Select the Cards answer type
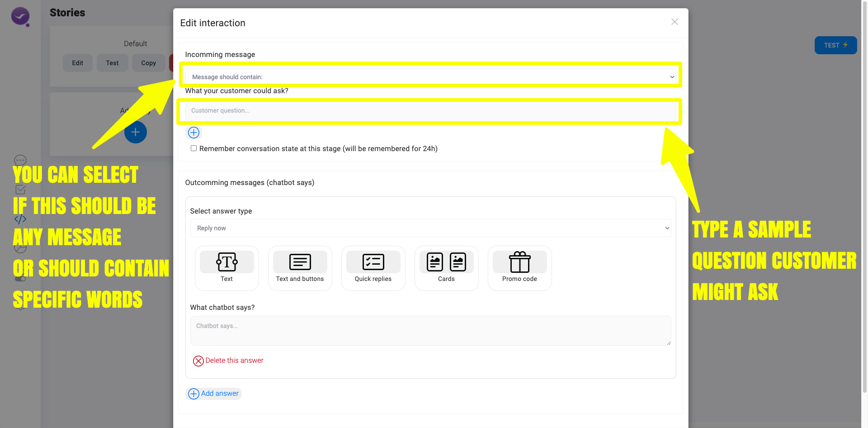The image size is (868, 428). coord(447,268)
